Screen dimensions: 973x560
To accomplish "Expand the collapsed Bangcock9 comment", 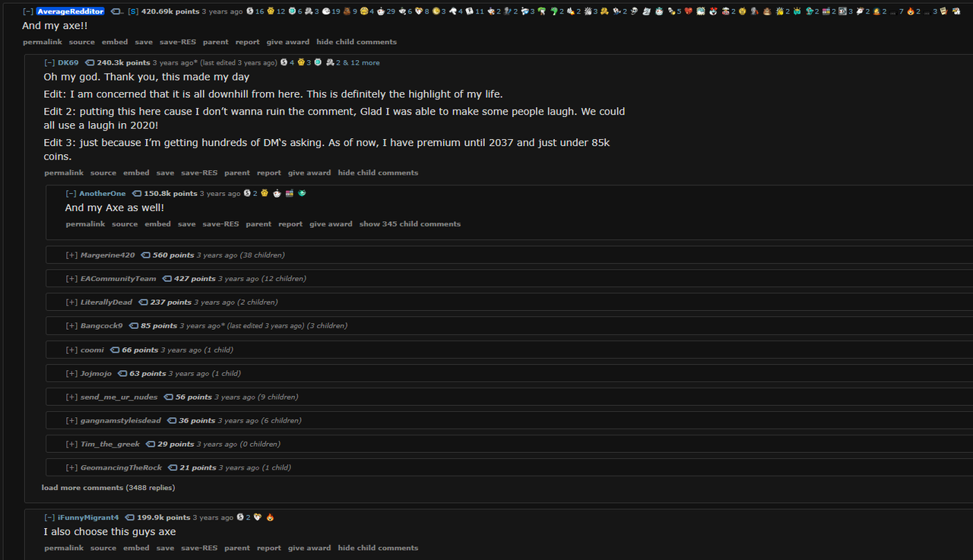I will 71,326.
